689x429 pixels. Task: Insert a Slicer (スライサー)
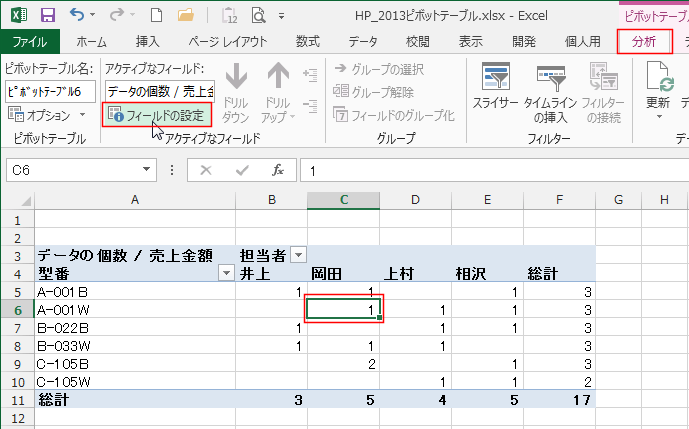pos(495,90)
